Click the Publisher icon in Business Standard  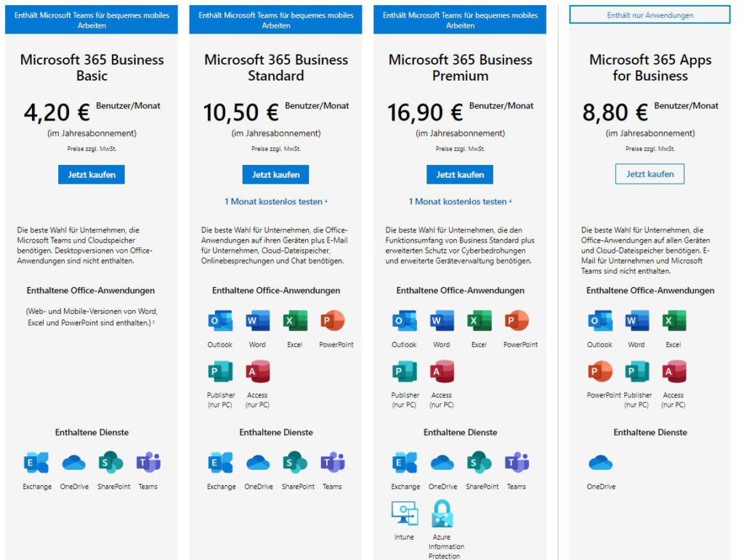[220, 371]
